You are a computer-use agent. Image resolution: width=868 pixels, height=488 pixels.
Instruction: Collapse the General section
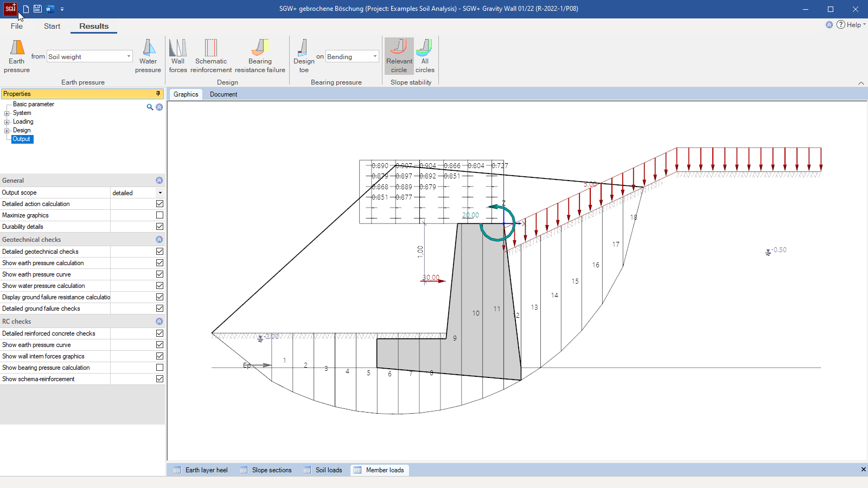click(x=159, y=181)
